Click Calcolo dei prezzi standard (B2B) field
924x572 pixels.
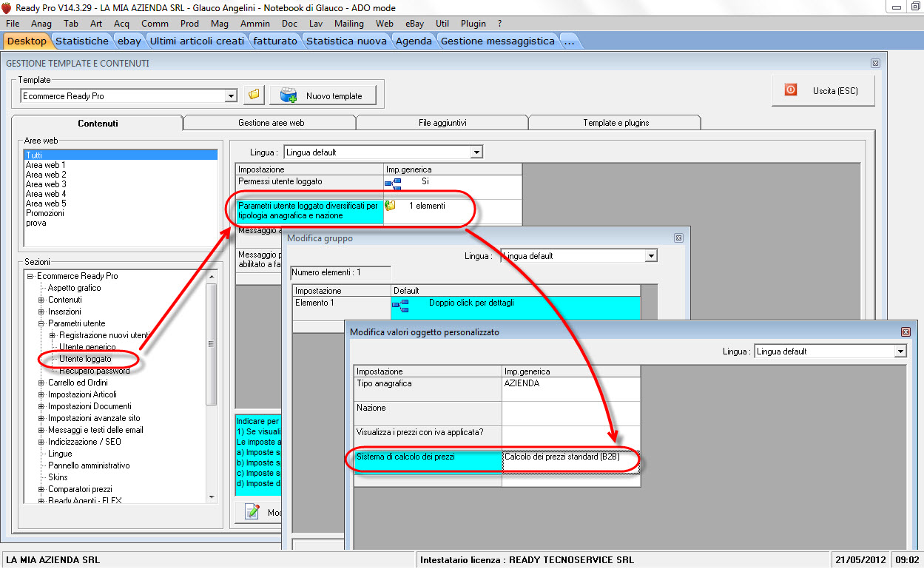(x=571, y=461)
